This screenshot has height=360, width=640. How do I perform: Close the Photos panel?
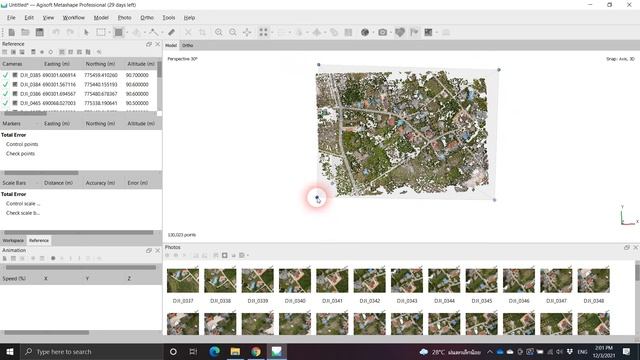pyautogui.click(x=636, y=247)
